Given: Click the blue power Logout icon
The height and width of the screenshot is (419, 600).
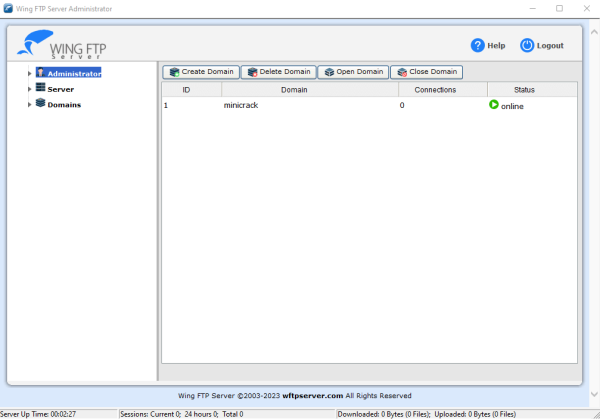Looking at the screenshot, I should tap(527, 46).
